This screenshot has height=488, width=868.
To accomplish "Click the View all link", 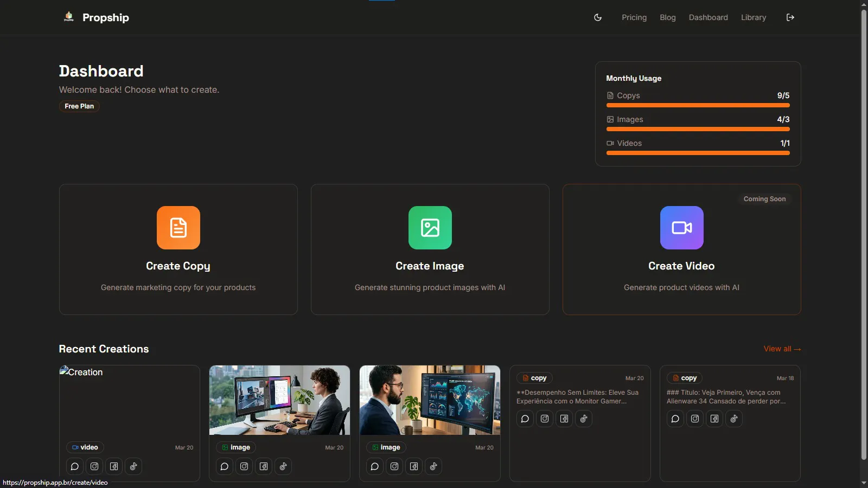I will tap(782, 349).
